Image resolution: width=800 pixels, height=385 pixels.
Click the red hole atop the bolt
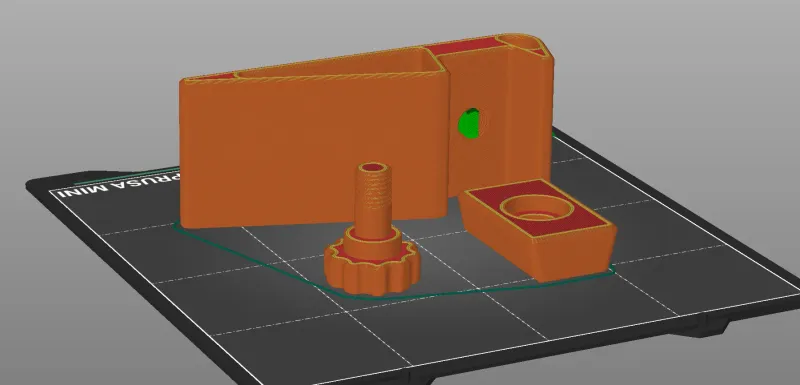point(374,167)
